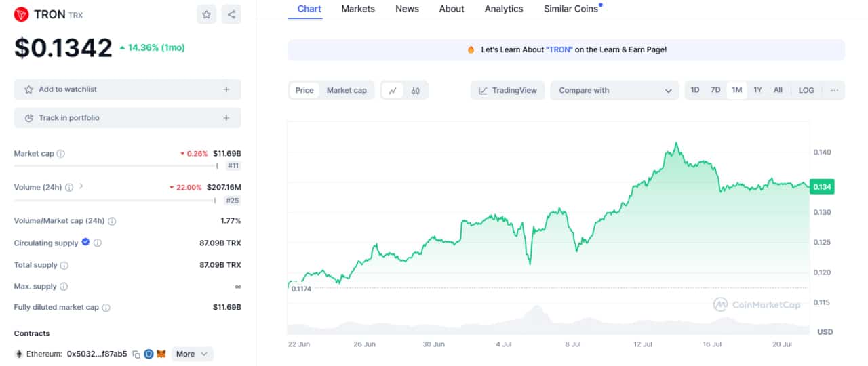
Task: Click the 0.1174 starting price label
Action: tap(301, 289)
